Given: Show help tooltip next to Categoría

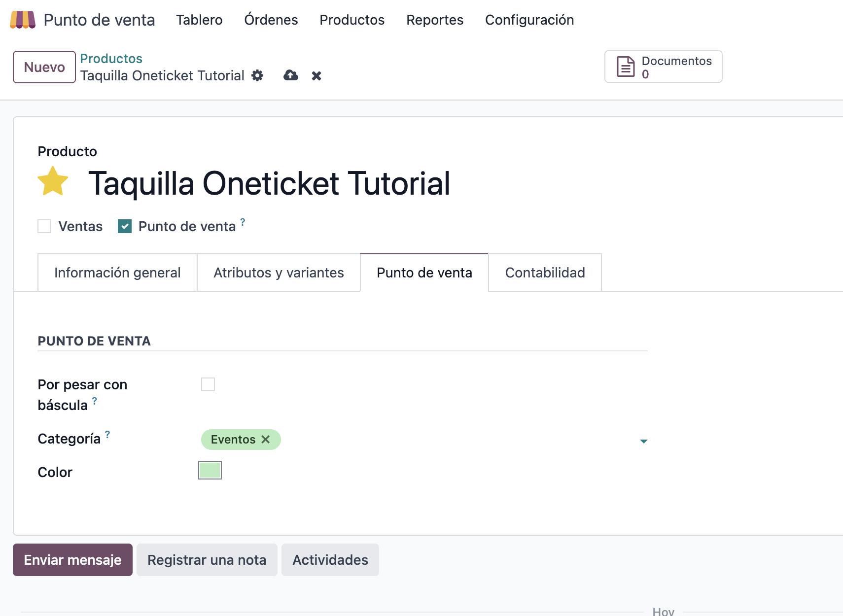Looking at the screenshot, I should pyautogui.click(x=107, y=434).
